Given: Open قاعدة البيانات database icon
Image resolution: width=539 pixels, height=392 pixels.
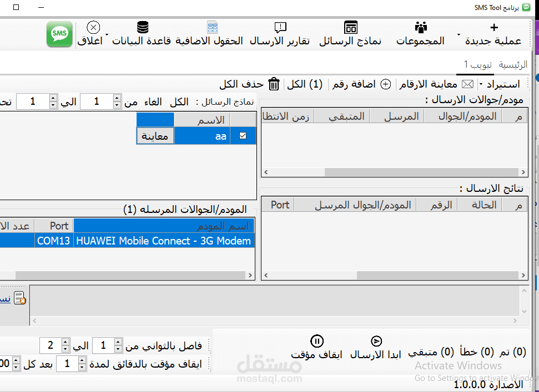Looking at the screenshot, I should (143, 27).
